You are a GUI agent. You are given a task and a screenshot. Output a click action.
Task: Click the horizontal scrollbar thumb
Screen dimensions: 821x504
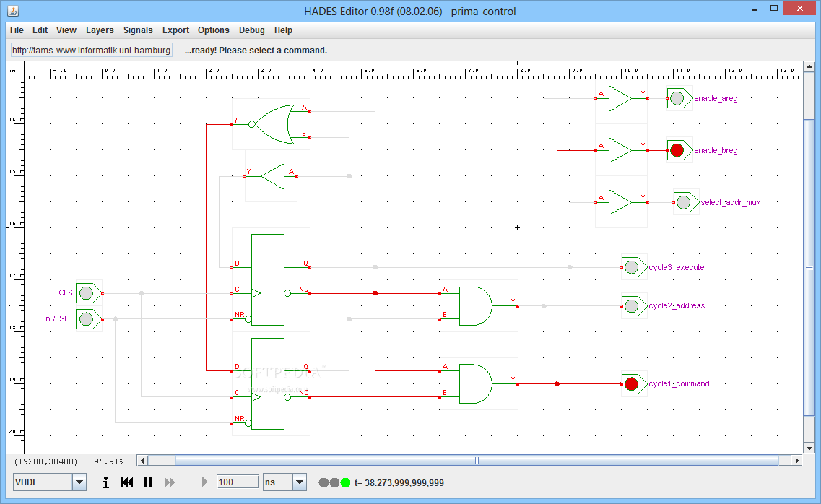point(477,461)
